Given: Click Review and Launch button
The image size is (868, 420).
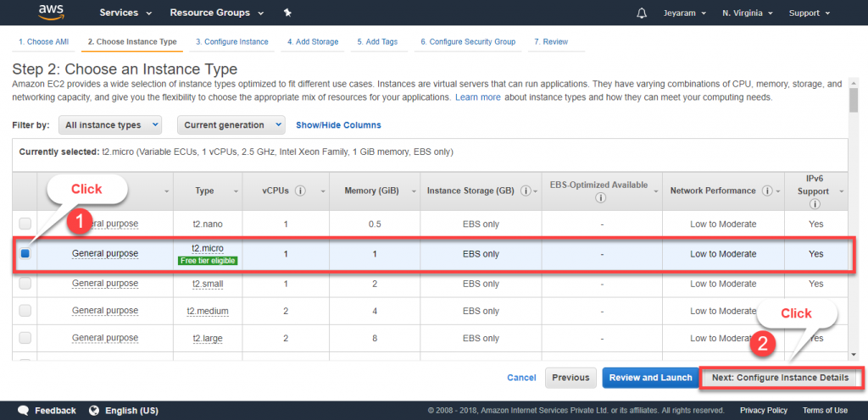Looking at the screenshot, I should 650,378.
